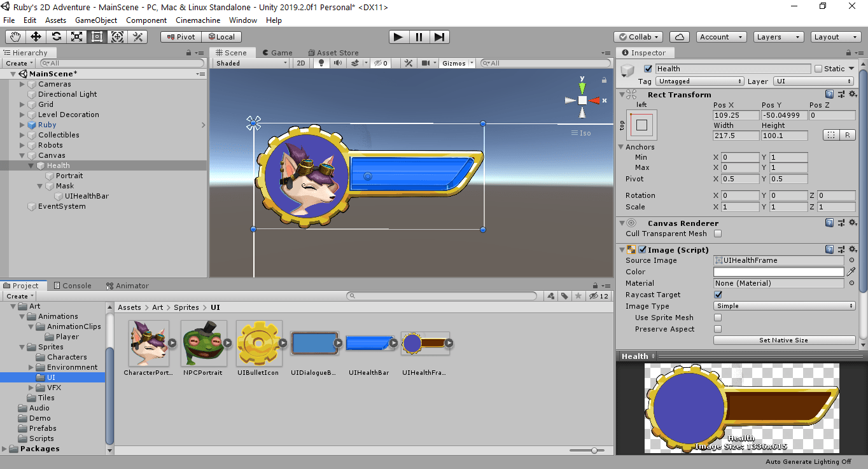The image size is (868, 469).
Task: Toggle Rect Transform blueprint mode
Action: point(830,135)
